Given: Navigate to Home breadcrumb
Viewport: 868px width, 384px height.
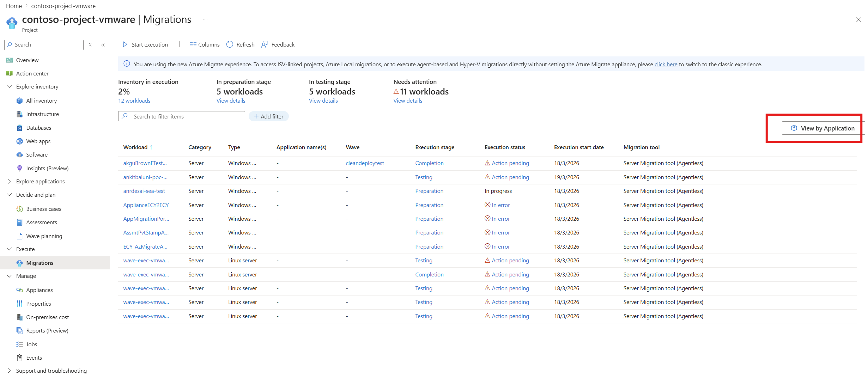Looking at the screenshot, I should [x=14, y=6].
